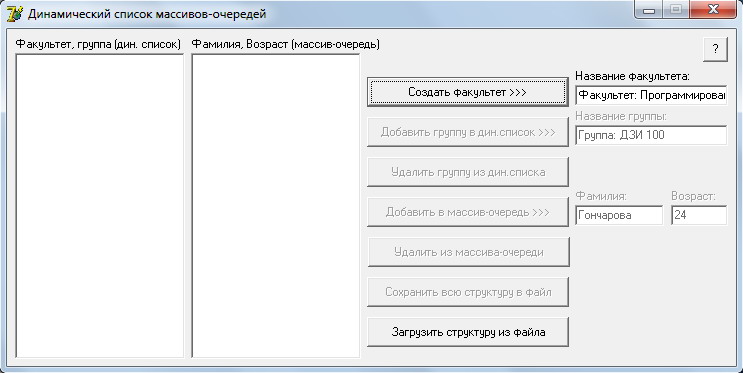Click the Факультет, группа list box

click(100, 206)
